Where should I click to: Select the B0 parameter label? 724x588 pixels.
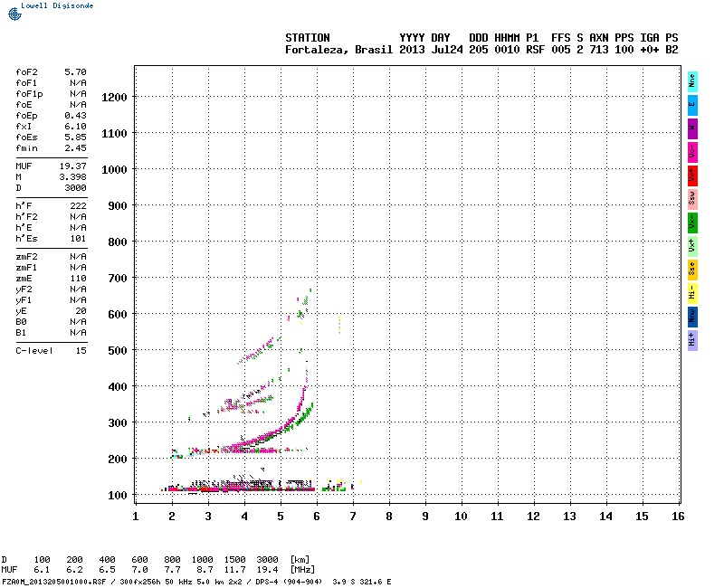click(21, 322)
